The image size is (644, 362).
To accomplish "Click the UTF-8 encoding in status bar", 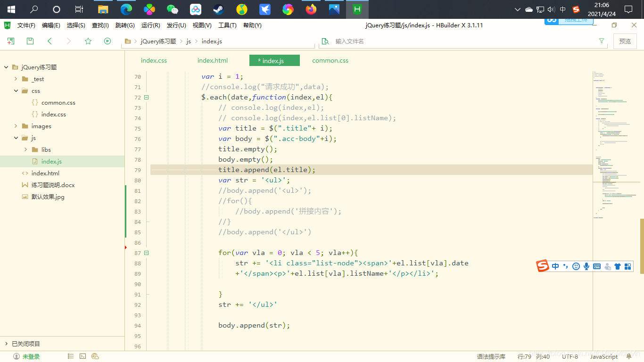I will point(570,357).
